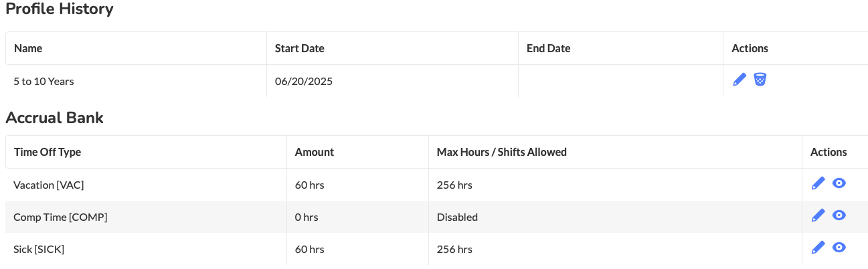This screenshot has height=269, width=868.
Task: View Vacation [VAC] accrual details eye icon
Action: (x=839, y=183)
